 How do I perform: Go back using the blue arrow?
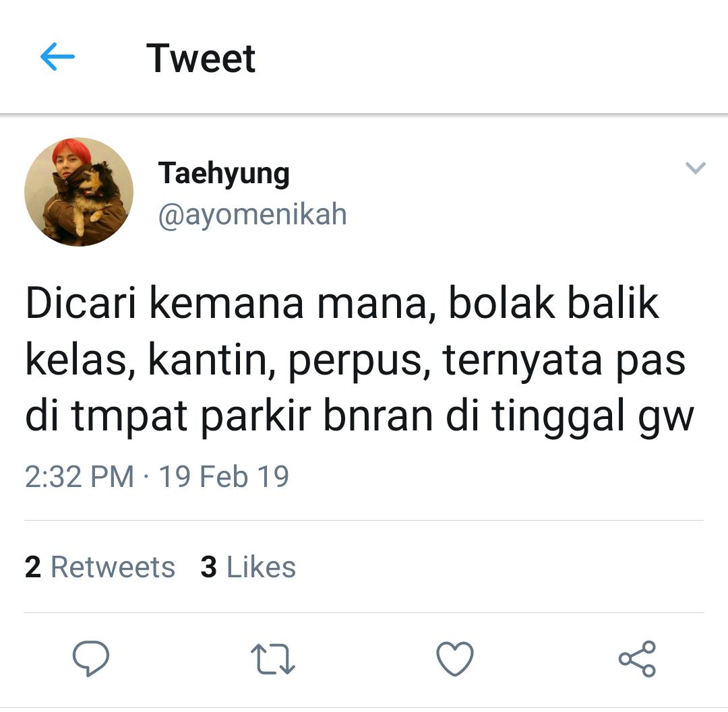coord(57,57)
